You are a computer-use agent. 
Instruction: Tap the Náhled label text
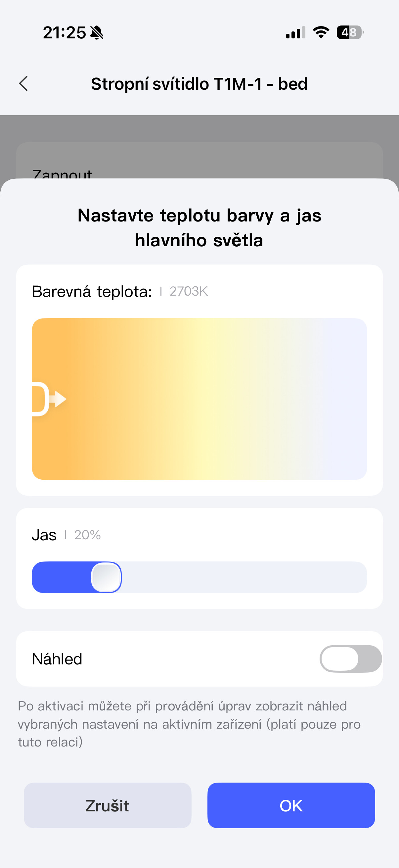(x=57, y=659)
